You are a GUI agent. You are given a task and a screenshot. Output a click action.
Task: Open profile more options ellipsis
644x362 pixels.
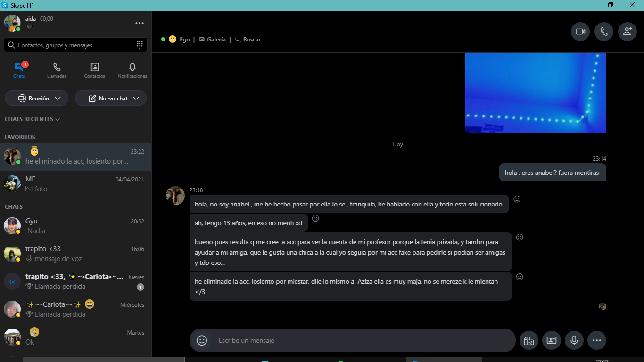[x=140, y=23]
